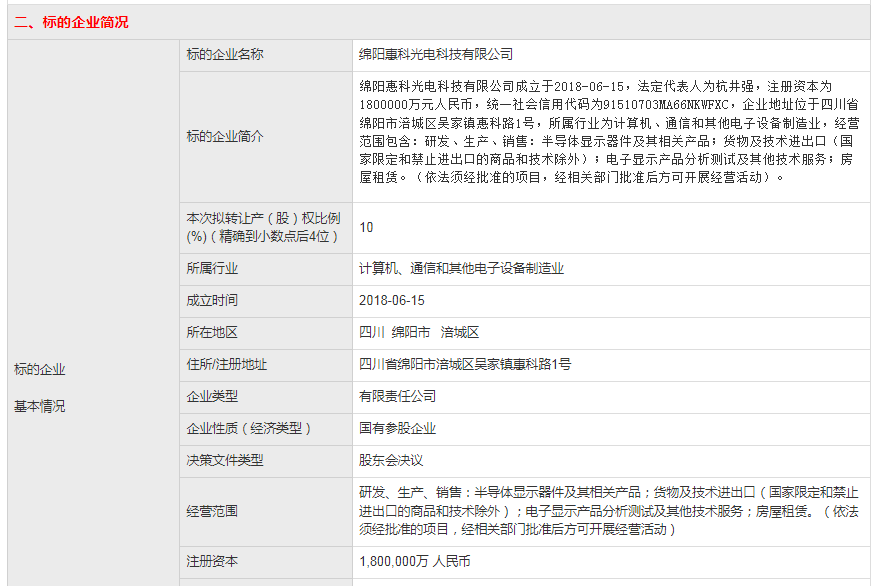This screenshot has width=879, height=586.
Task: Click the transfer ratio value 10
Action: coord(366,227)
